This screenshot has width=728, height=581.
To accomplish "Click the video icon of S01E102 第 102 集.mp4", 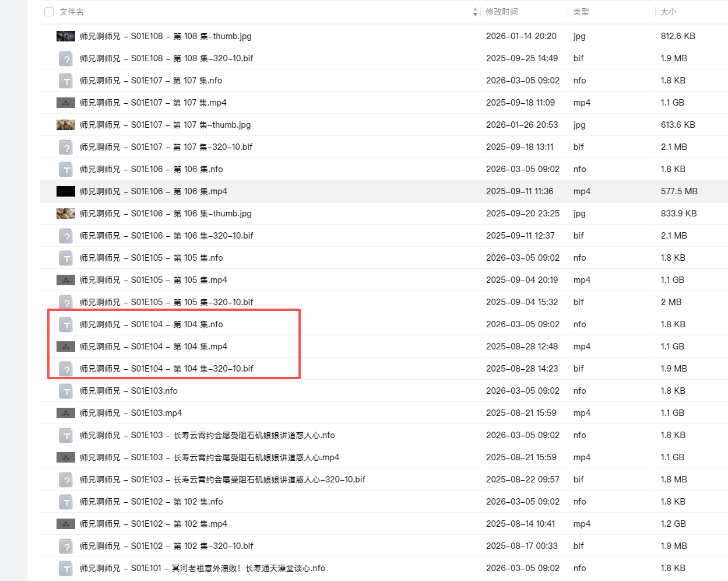I will click(x=66, y=524).
